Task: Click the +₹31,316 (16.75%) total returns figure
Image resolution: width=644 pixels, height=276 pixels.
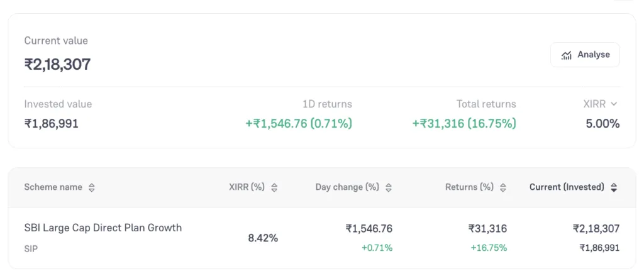Action: pos(464,124)
